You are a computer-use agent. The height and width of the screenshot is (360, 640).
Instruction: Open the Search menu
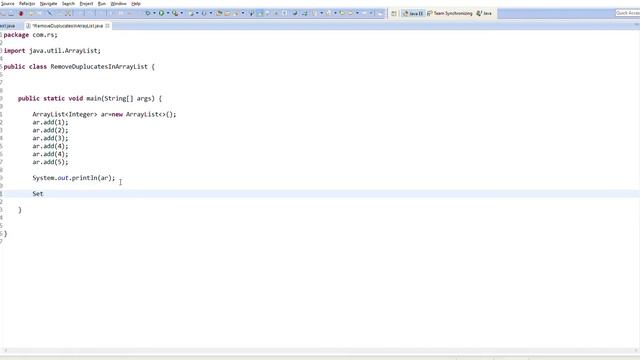pos(68,4)
